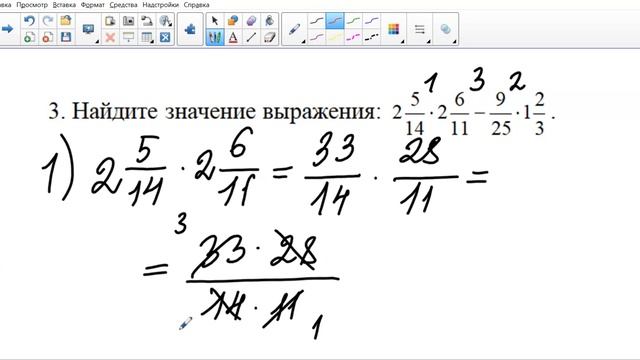The width and height of the screenshot is (640, 360).
Task: Click the Redo icon
Action: (48, 20)
